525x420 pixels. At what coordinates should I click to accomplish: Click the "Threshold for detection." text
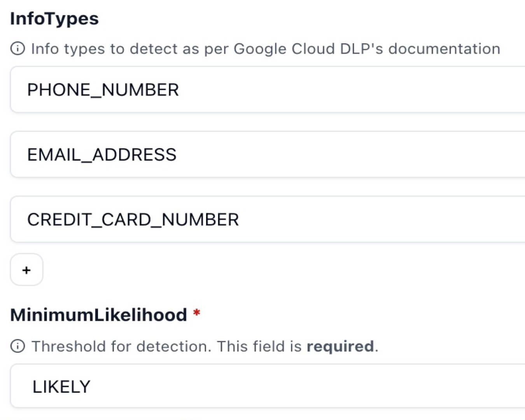(x=121, y=346)
